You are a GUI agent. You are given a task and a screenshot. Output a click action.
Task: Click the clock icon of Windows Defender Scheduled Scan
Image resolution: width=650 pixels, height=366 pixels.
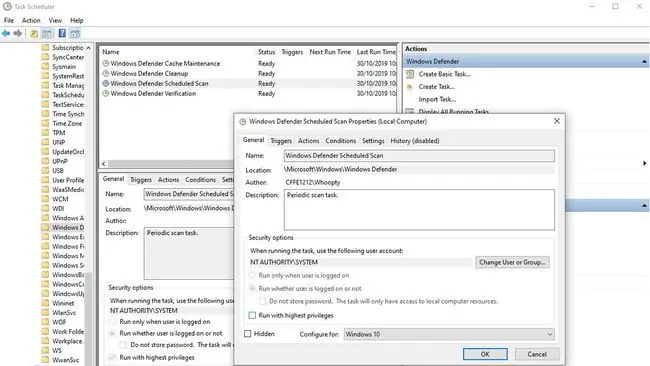click(x=106, y=83)
